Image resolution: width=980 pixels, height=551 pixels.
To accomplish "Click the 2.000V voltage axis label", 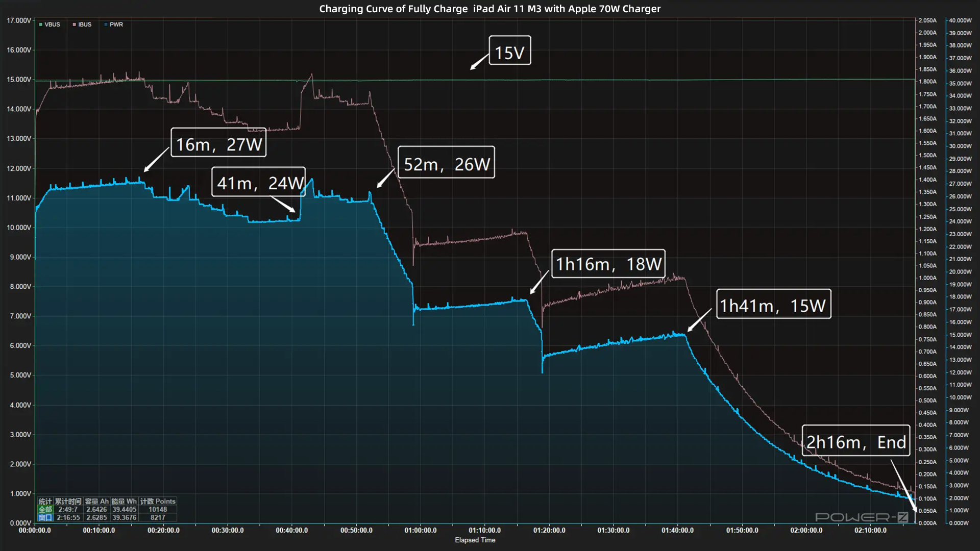I will pyautogui.click(x=20, y=464).
